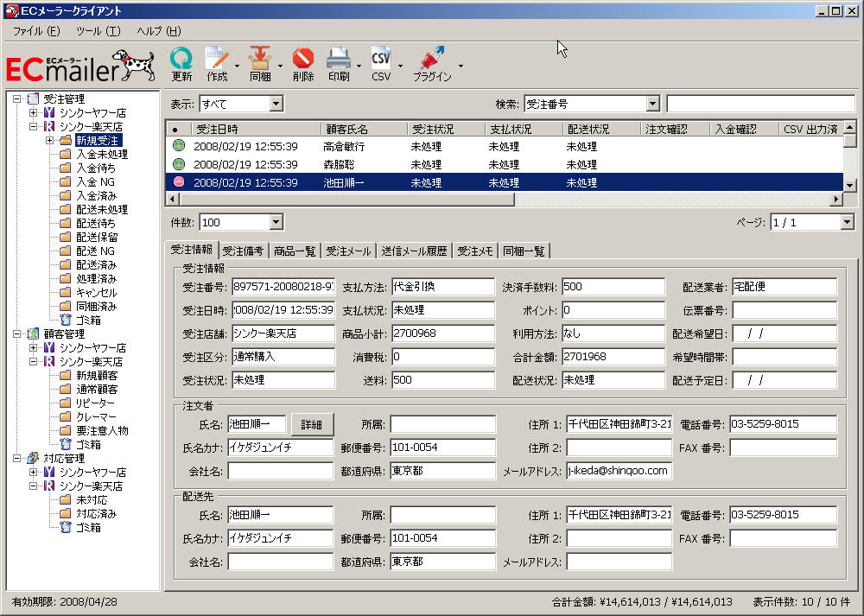The image size is (864, 616).
Task: Sort by the 支払状況 column header
Action: [x=524, y=129]
